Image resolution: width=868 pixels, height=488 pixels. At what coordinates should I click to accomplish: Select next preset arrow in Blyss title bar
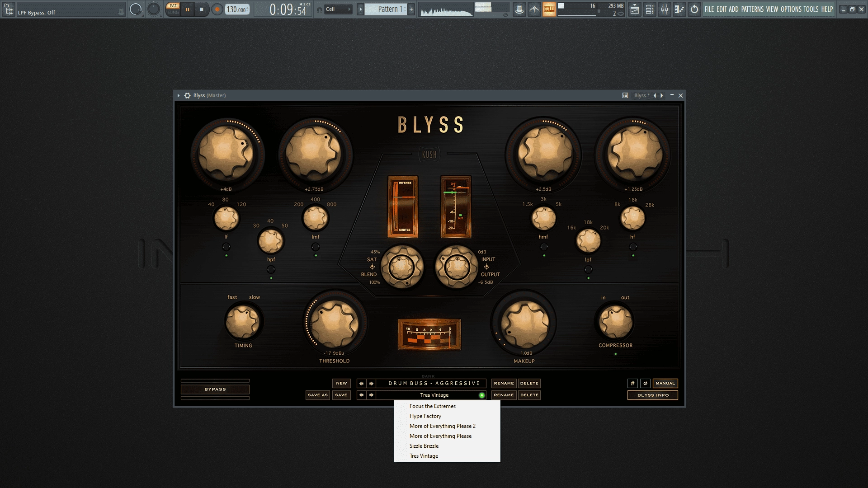(662, 95)
